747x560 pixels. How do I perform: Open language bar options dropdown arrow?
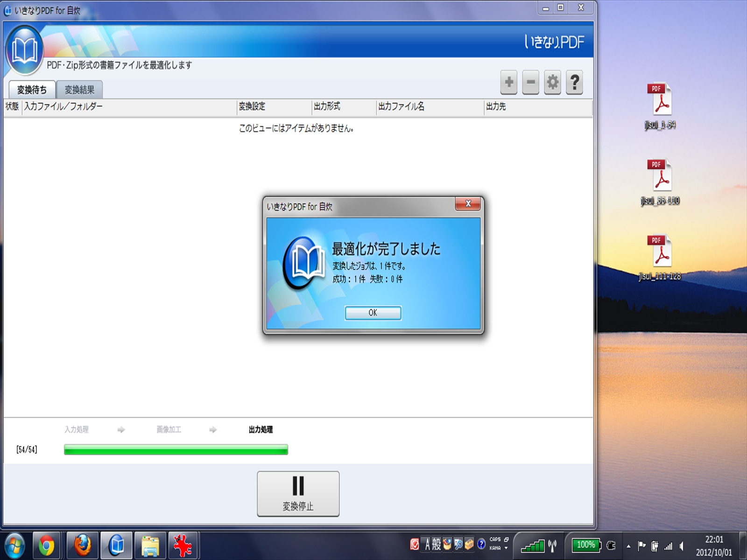pyautogui.click(x=507, y=548)
